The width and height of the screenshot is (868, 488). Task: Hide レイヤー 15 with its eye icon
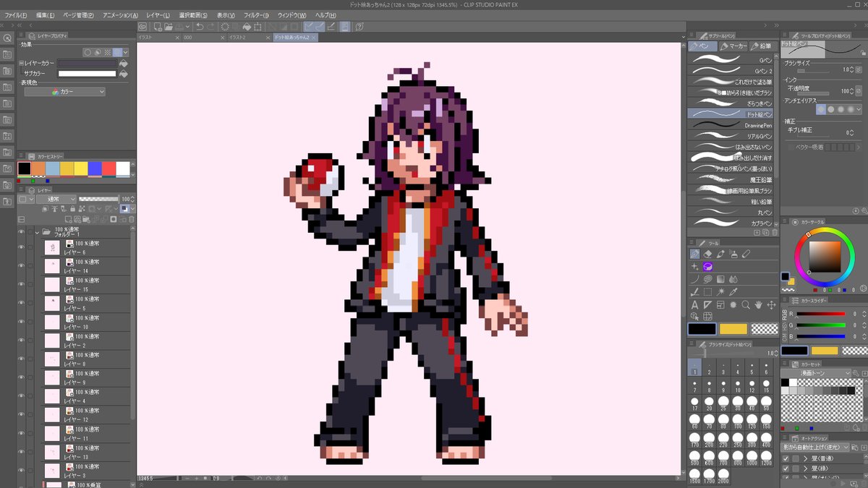coord(21,286)
